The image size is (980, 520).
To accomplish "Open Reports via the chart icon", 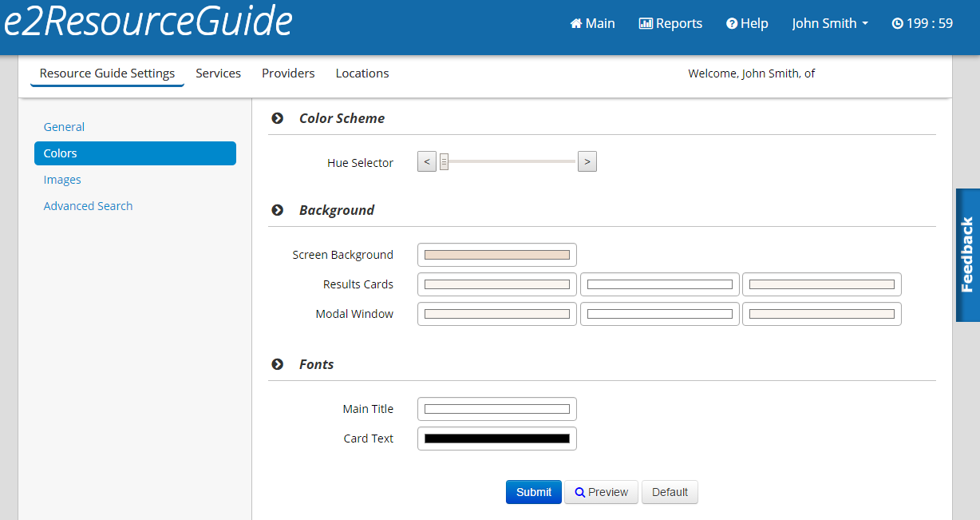I will [x=646, y=24].
